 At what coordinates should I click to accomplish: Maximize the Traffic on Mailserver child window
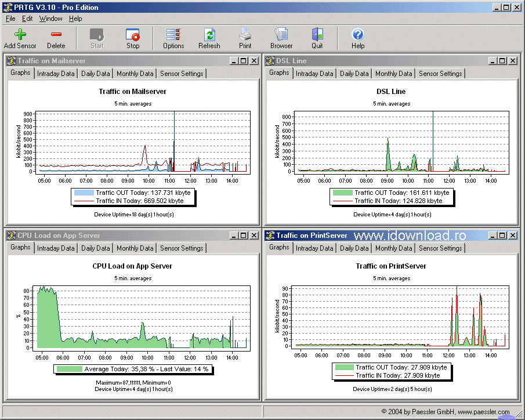coord(244,61)
